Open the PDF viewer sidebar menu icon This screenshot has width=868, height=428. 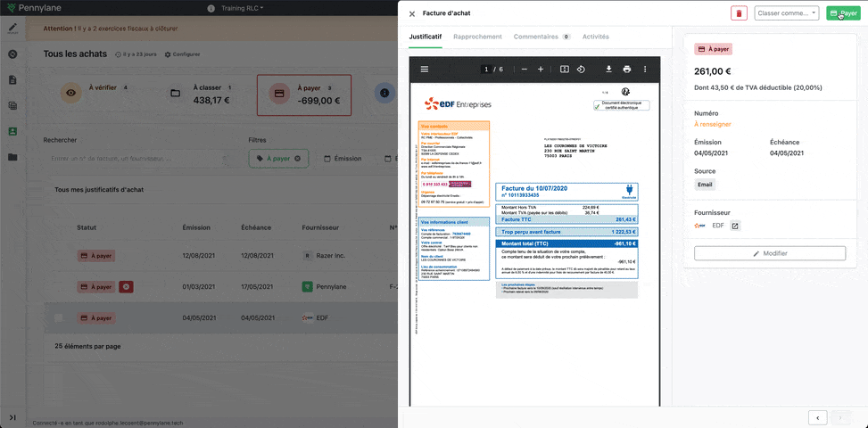[424, 69]
